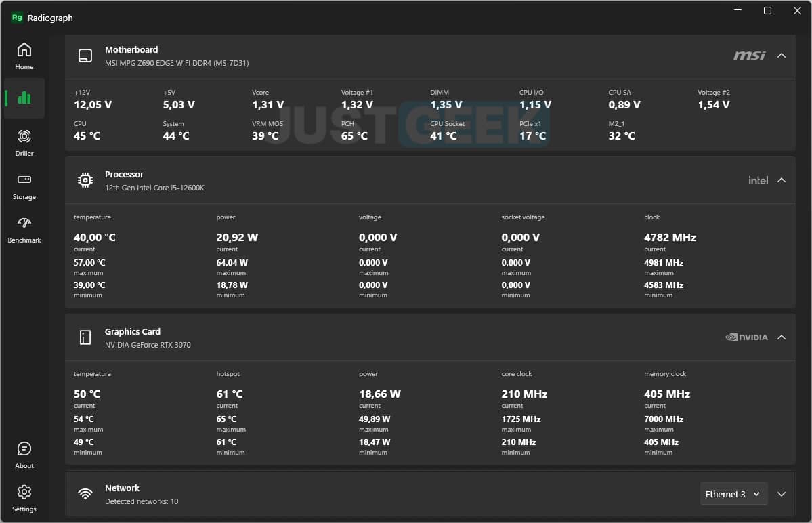This screenshot has width=812, height=523.
Task: Click the Network wifi icon
Action: (x=85, y=494)
